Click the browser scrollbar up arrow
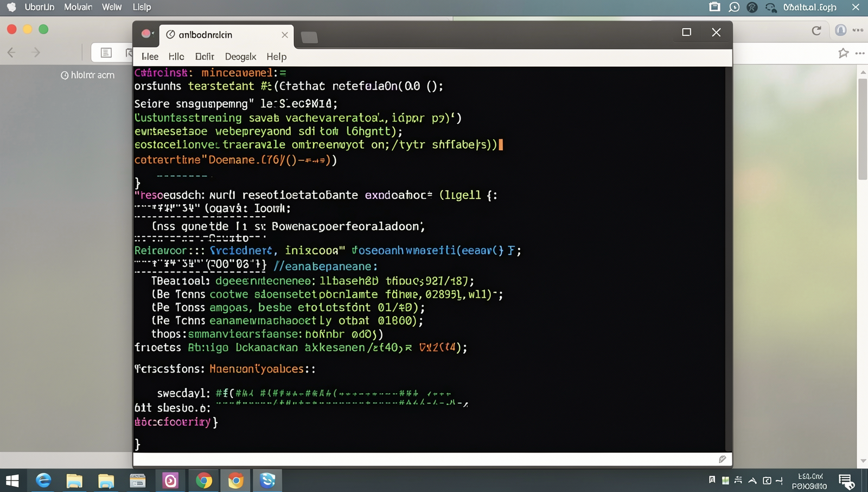Image resolution: width=868 pixels, height=492 pixels. pyautogui.click(x=863, y=72)
